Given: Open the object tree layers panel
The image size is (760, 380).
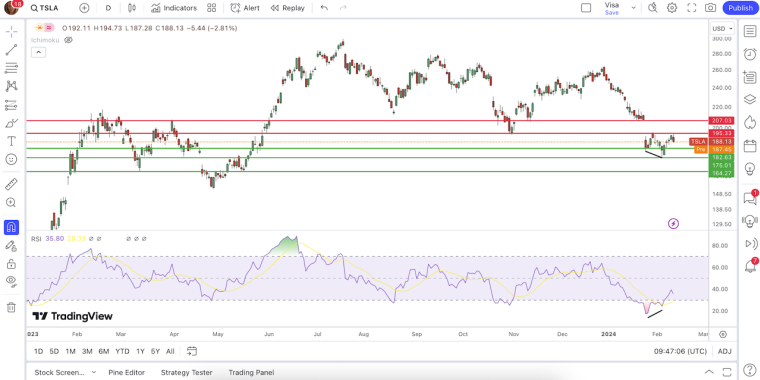Looking at the screenshot, I should (x=750, y=100).
